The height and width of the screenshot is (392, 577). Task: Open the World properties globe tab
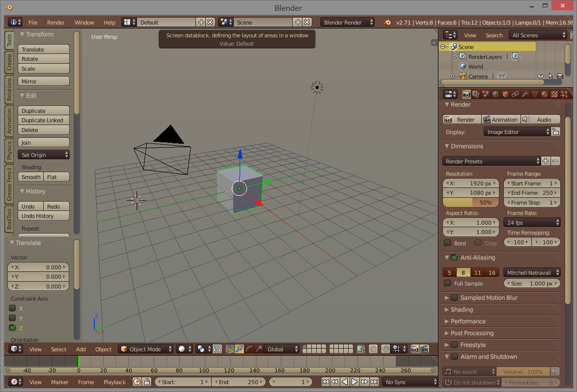pyautogui.click(x=495, y=94)
